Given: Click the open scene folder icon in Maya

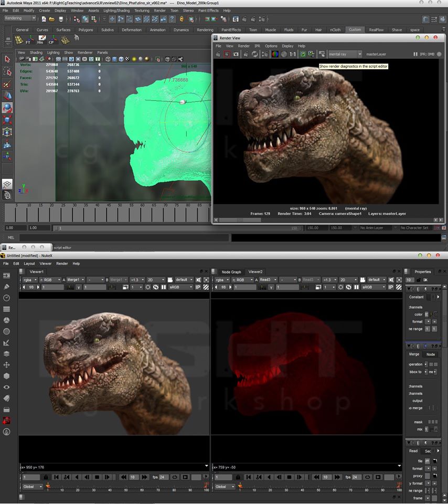Looking at the screenshot, I should point(52,19).
